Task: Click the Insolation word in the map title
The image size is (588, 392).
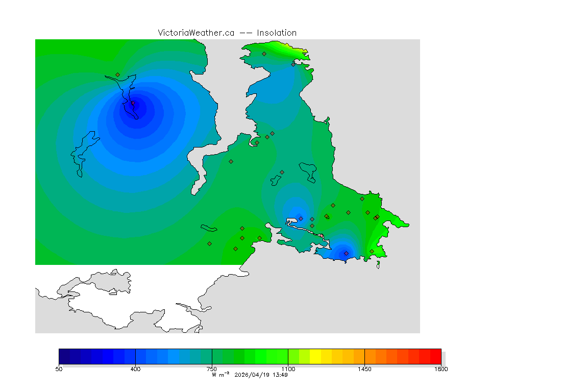Action: coord(277,33)
